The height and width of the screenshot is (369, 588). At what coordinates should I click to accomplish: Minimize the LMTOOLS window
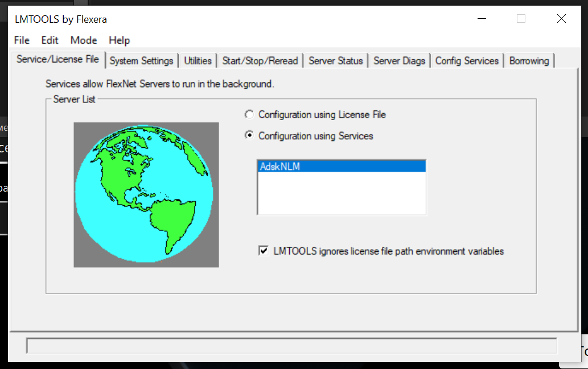click(x=482, y=18)
